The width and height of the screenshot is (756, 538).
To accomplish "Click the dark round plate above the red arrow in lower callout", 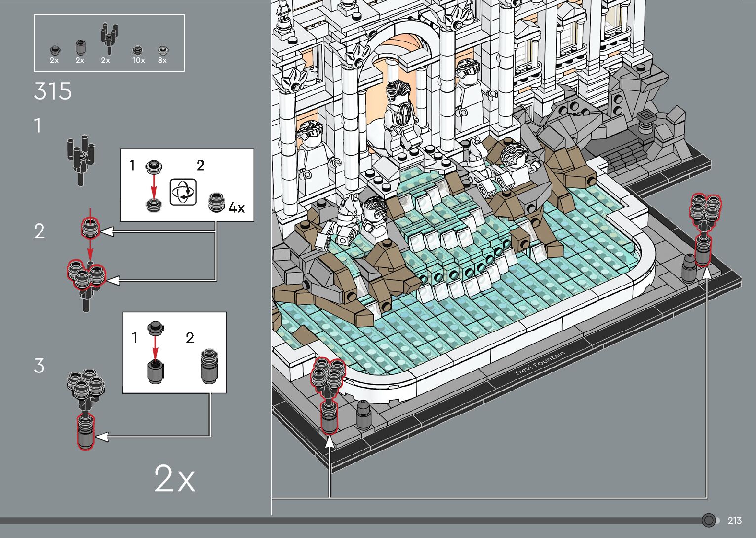I will click(x=155, y=327).
